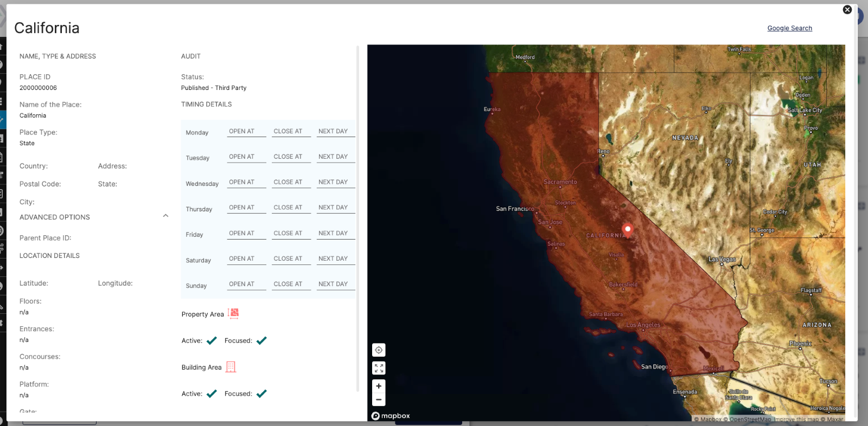Image resolution: width=868 pixels, height=426 pixels.
Task: Click the San Francisco label on map
Action: coord(515,209)
